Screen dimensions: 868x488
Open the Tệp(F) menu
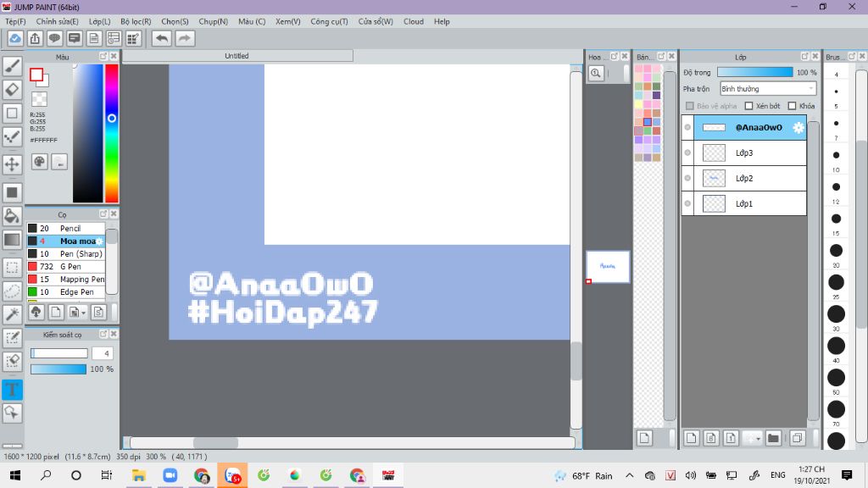pos(15,21)
